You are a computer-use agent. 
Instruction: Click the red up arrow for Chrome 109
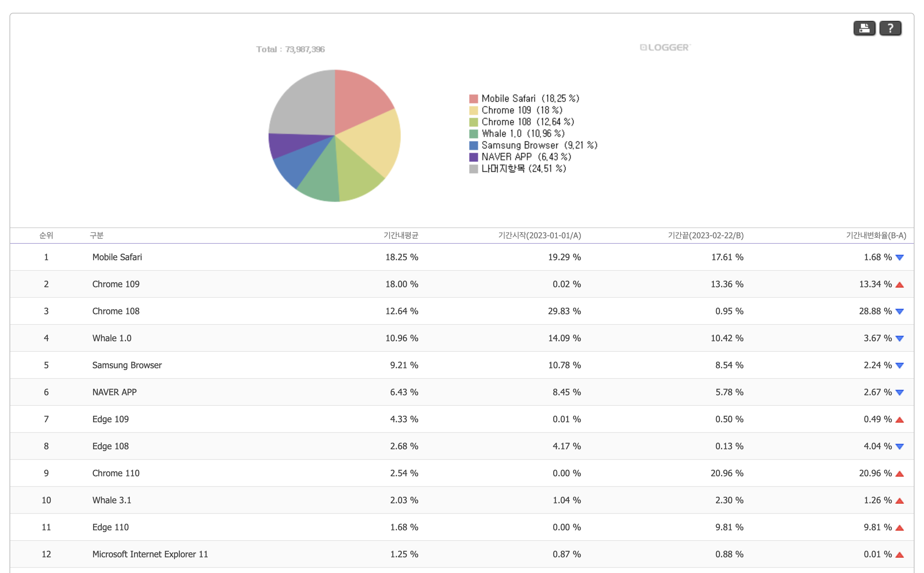[x=900, y=285]
